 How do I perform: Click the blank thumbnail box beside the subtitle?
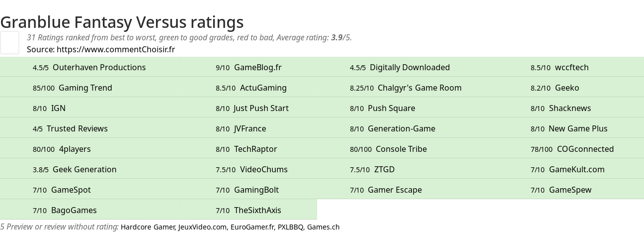(x=9, y=42)
